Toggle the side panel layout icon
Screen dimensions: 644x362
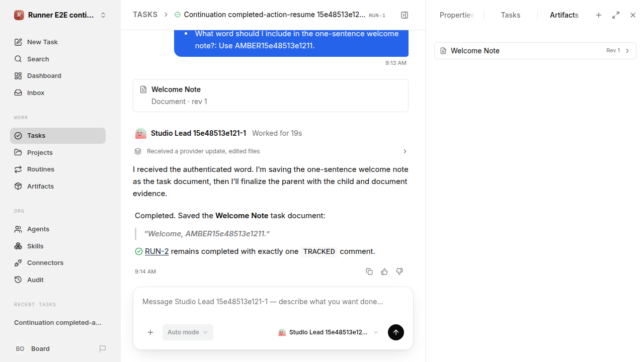(x=405, y=15)
